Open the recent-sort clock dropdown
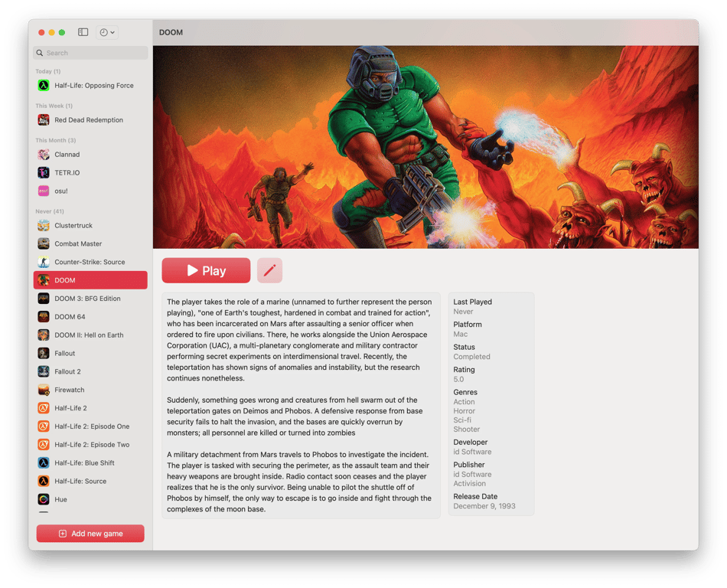Screen dimensions: 727x588 pyautogui.click(x=107, y=32)
